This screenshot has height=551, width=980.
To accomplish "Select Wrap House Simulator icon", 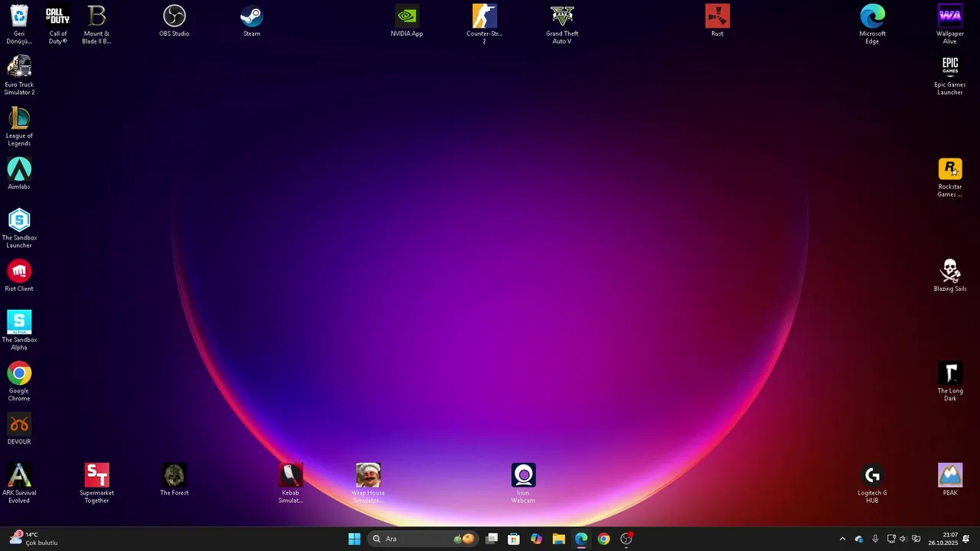I will point(368,484).
